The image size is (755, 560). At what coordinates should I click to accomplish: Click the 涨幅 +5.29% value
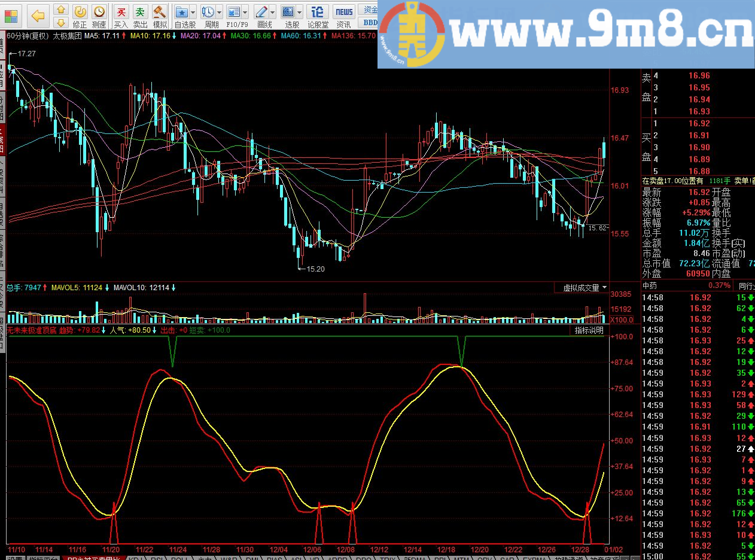point(696,212)
